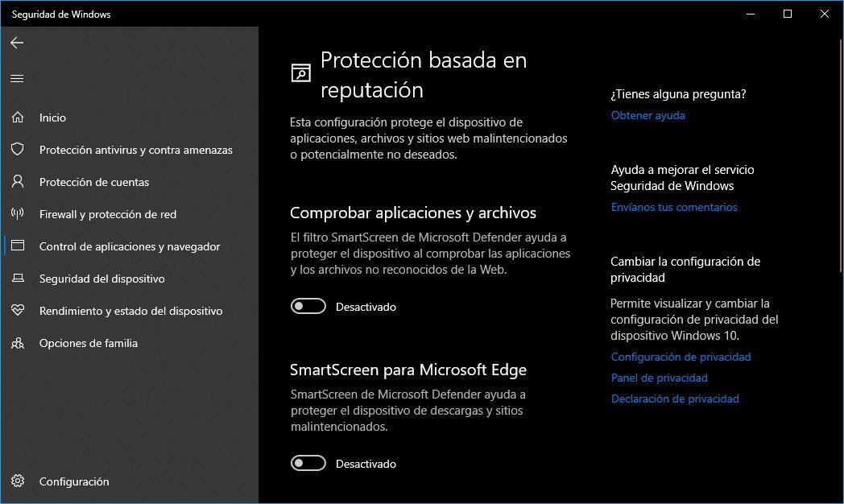This screenshot has width=844, height=504.
Task: Select the Inicio home icon
Action: click(18, 118)
